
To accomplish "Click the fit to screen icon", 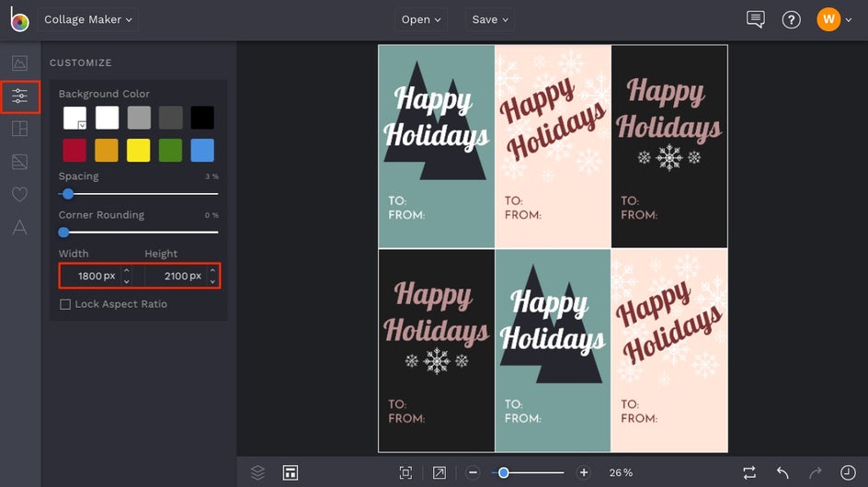I will point(405,472).
